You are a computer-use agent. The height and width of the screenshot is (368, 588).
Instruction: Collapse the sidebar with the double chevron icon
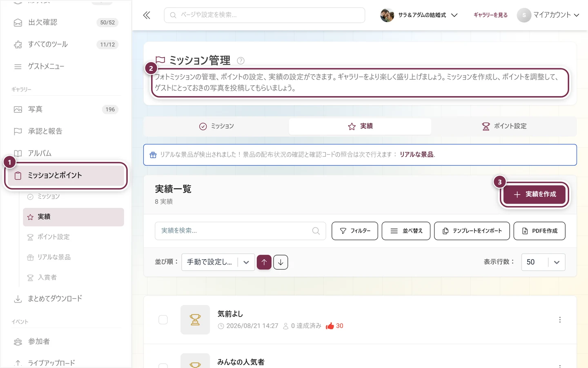coord(147,16)
